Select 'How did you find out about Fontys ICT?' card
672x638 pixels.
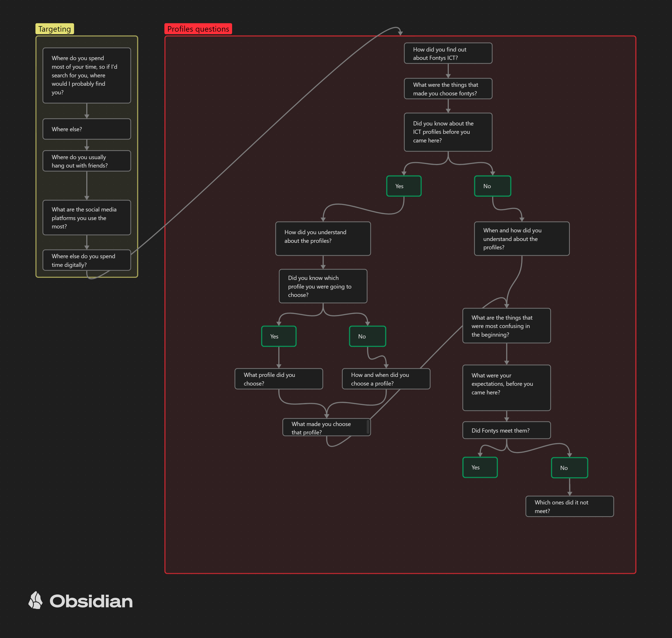click(x=448, y=53)
